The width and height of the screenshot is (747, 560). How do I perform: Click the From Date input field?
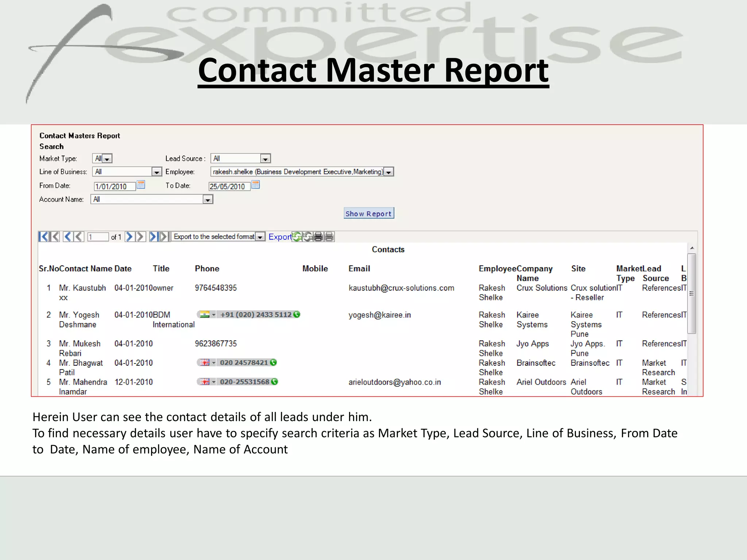[115, 186]
